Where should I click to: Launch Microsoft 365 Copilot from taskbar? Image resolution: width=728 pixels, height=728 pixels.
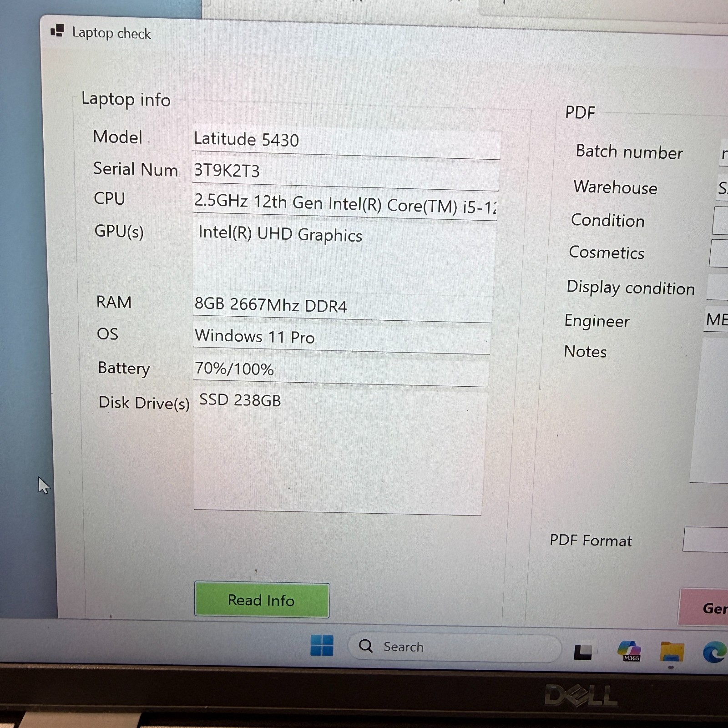click(630, 651)
